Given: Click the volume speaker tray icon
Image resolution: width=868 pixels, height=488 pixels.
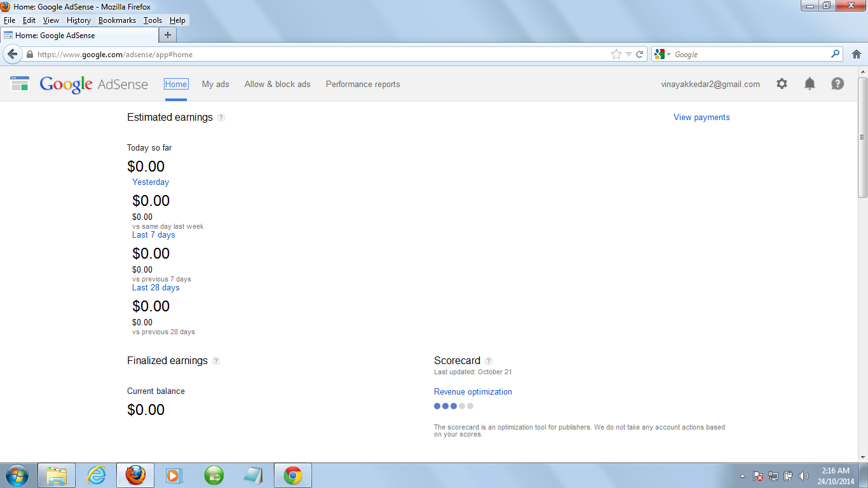Looking at the screenshot, I should point(804,476).
